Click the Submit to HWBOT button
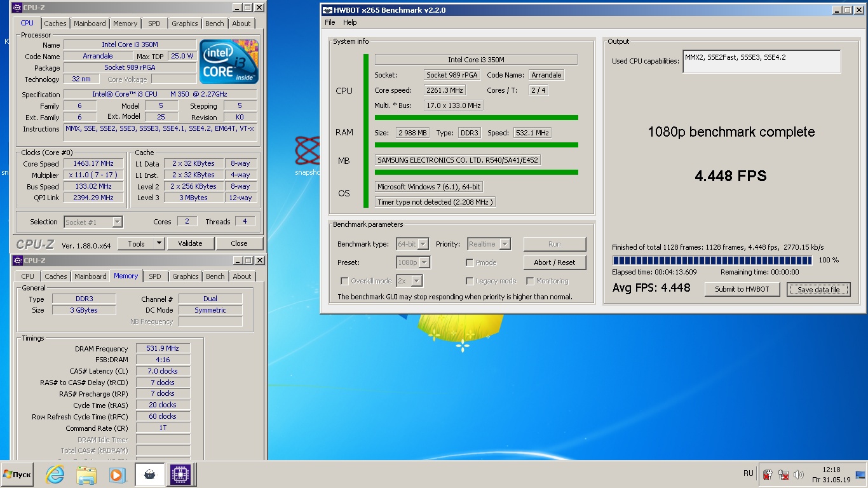Screen dimensions: 868x488 742,289
